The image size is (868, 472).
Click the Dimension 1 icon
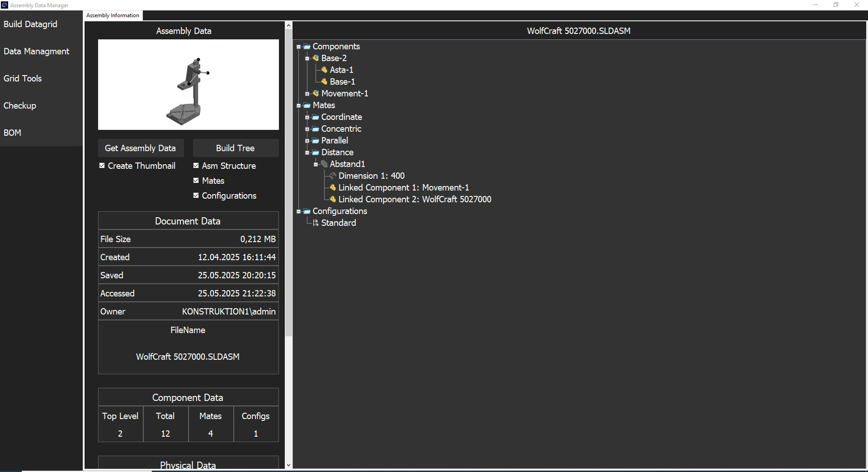click(333, 176)
